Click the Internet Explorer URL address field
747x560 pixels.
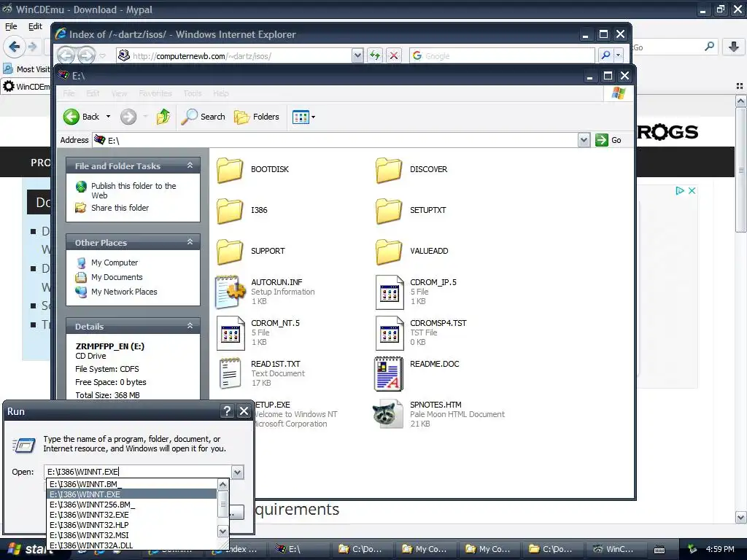click(234, 55)
